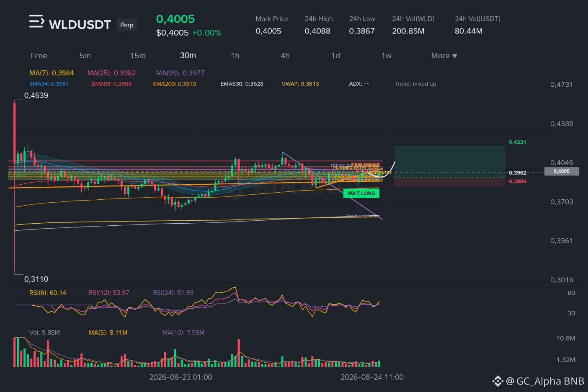Switch to the 4h timeframe
This screenshot has height=392, width=588.
coord(285,56)
